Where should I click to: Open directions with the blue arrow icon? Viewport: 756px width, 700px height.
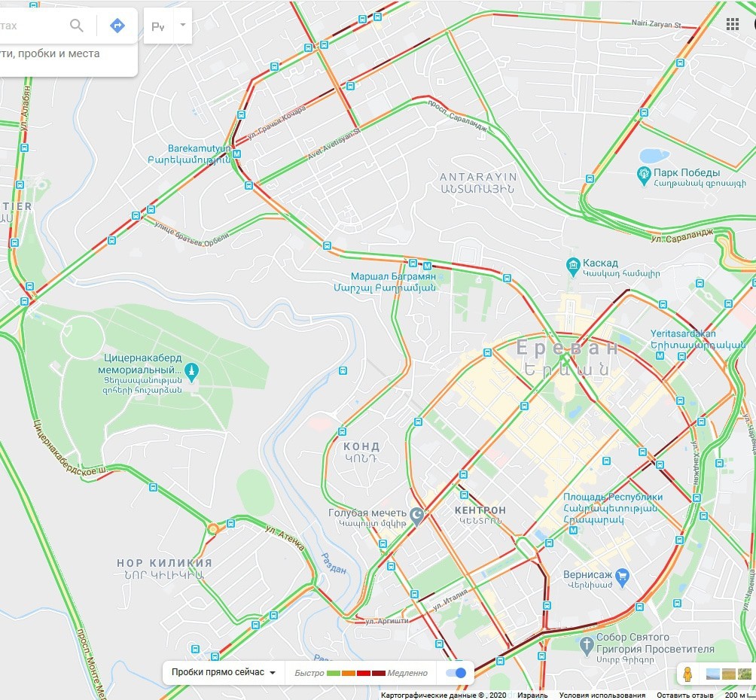click(117, 26)
